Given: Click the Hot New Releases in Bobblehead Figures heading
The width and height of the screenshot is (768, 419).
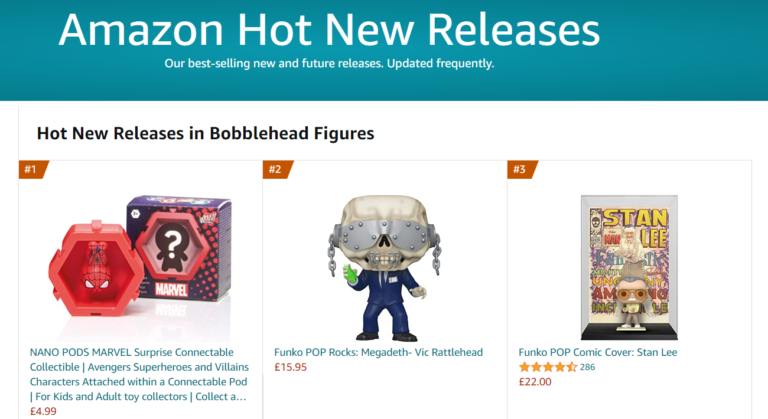Looking at the screenshot, I should [x=205, y=132].
